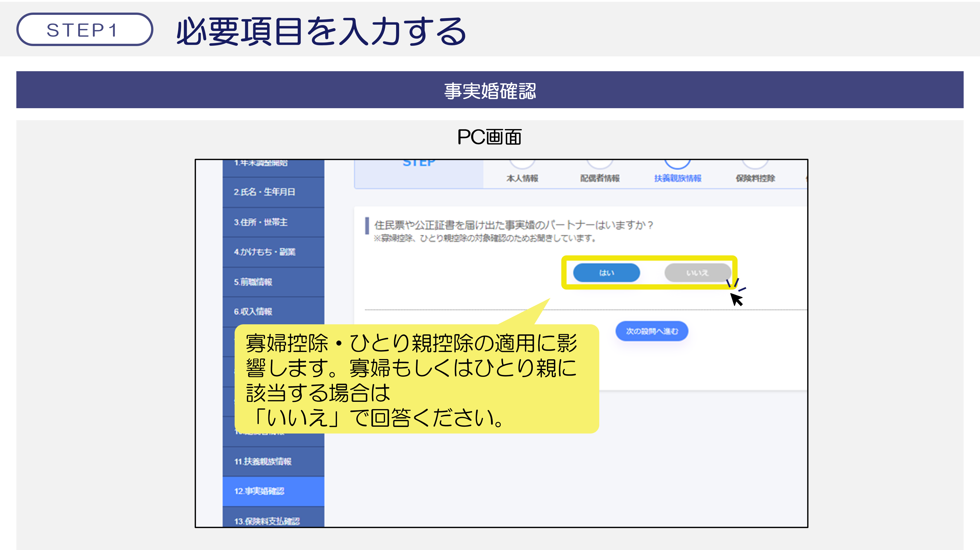Click the 事実婚確認 dark blue title banner
Viewport: 980px width, 550px height.
click(x=490, y=90)
